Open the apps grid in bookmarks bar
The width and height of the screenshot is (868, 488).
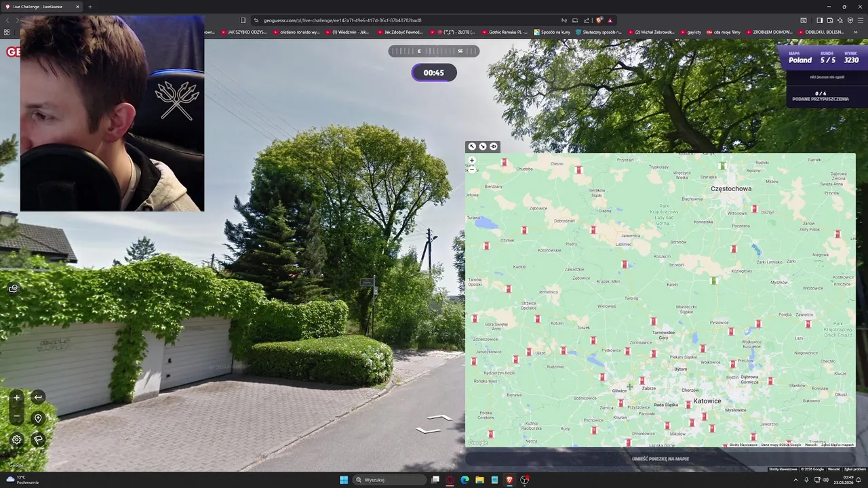tap(7, 32)
